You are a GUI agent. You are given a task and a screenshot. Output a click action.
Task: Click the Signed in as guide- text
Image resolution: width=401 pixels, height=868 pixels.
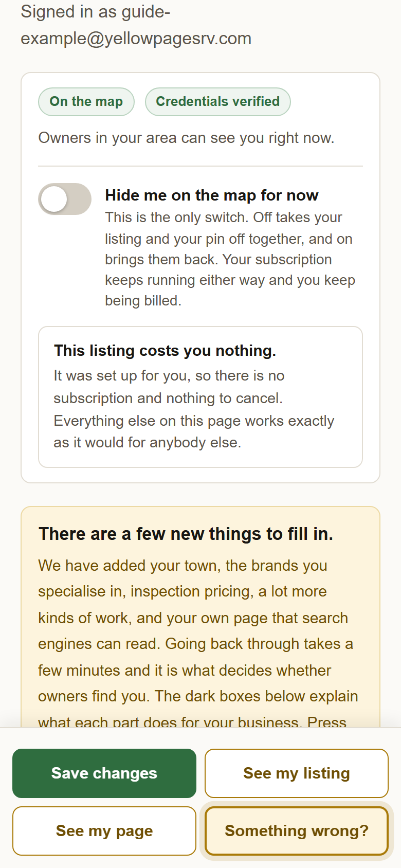96,12
